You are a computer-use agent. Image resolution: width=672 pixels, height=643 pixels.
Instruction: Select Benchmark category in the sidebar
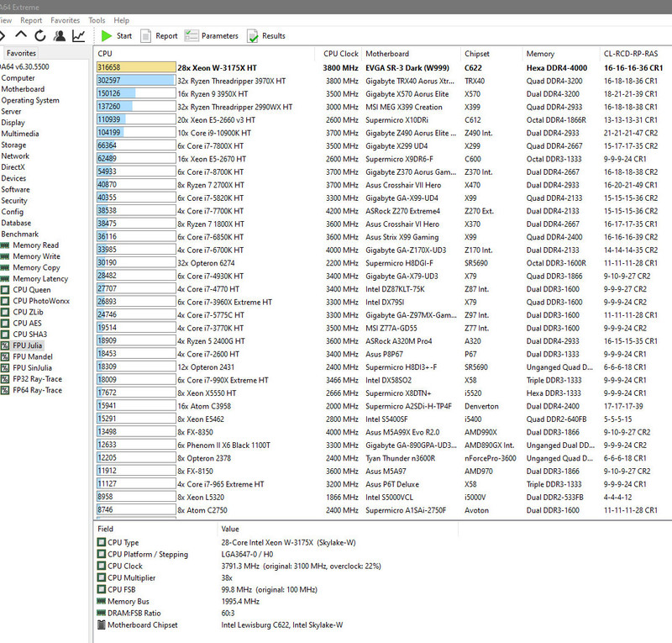pyautogui.click(x=19, y=235)
